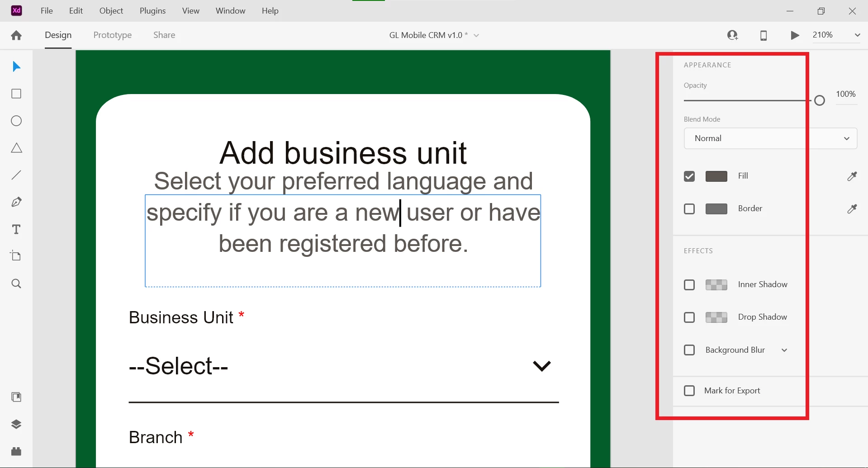Select the Select (arrow) tool

point(16,66)
